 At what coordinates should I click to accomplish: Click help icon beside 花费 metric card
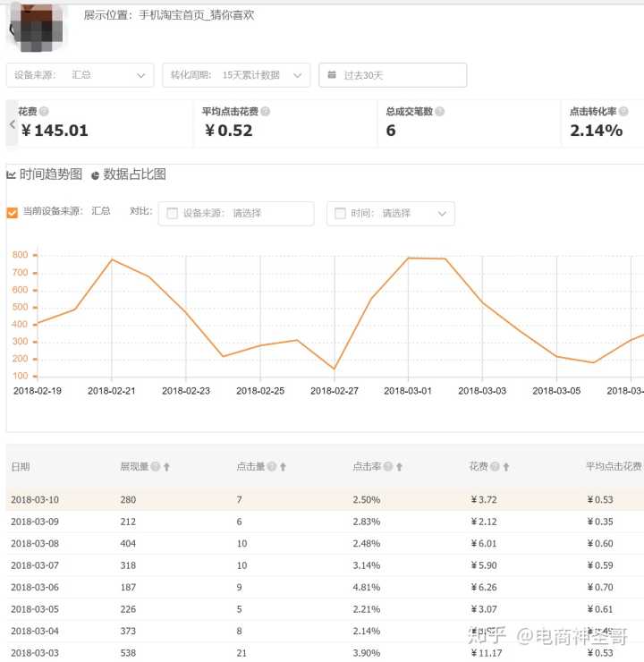tap(44, 112)
